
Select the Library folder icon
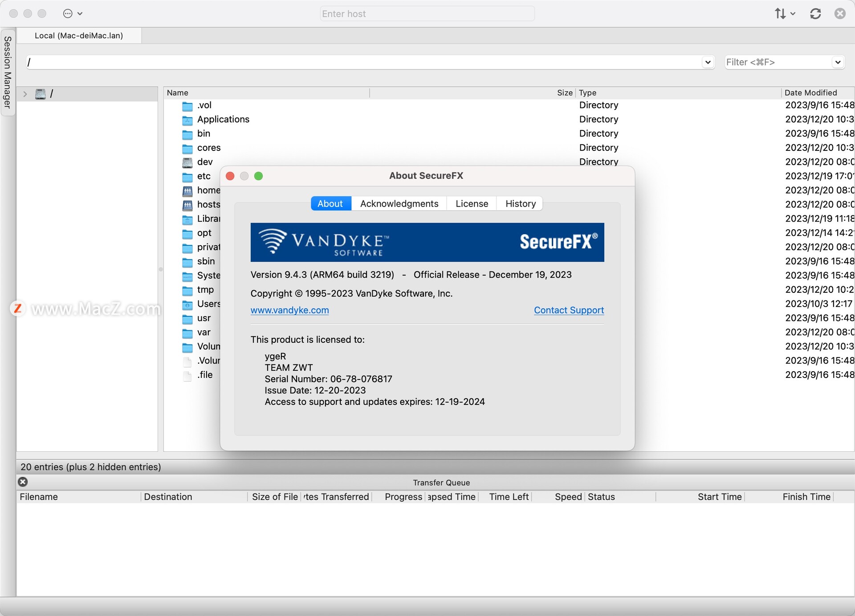[187, 219]
